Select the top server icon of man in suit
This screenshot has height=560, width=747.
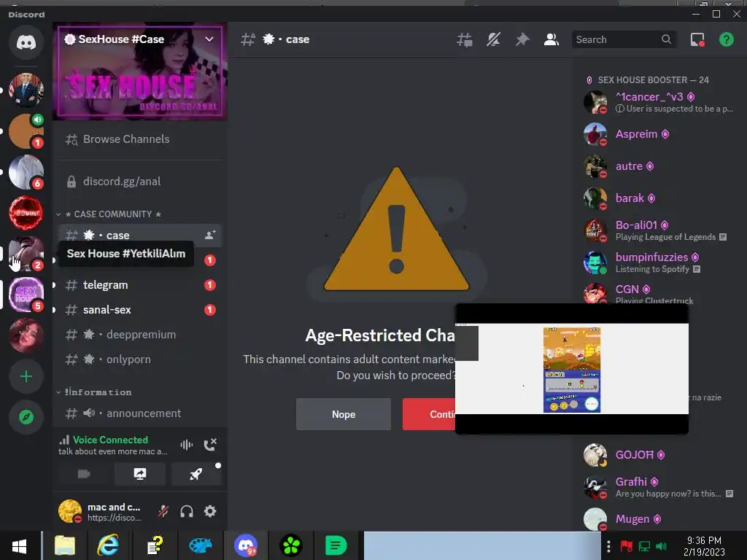(26, 90)
